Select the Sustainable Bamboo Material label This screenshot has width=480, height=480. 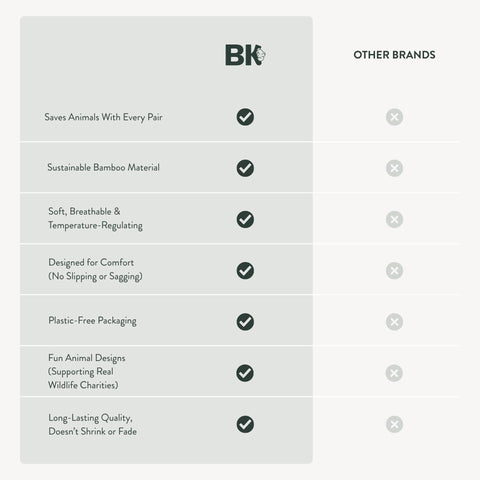coord(103,167)
